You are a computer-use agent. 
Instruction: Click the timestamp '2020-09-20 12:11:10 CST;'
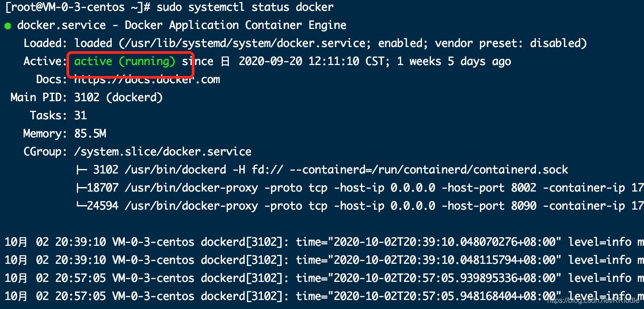[x=314, y=61]
